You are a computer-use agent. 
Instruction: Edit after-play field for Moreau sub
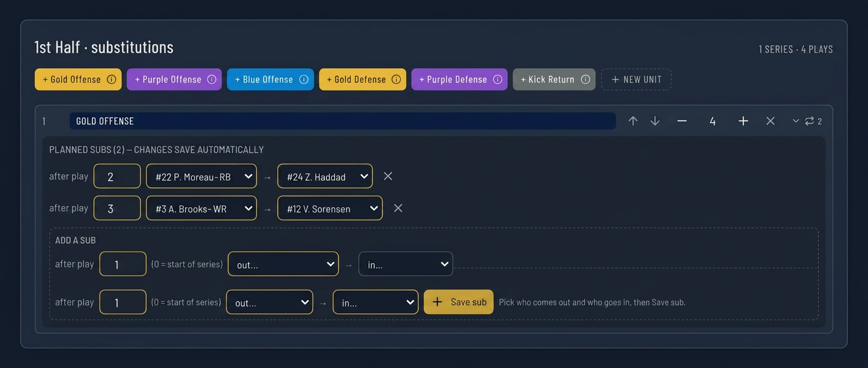117,176
